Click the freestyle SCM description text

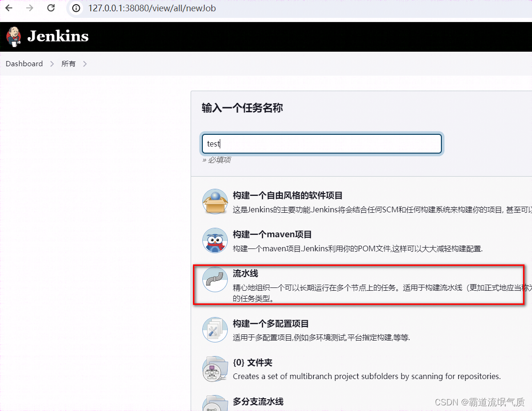tap(382, 210)
